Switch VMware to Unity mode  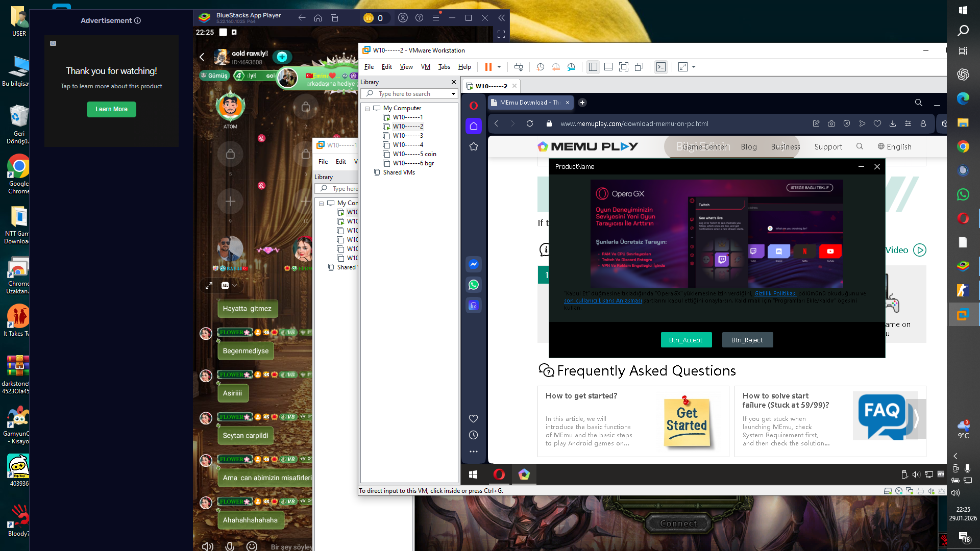[639, 67]
